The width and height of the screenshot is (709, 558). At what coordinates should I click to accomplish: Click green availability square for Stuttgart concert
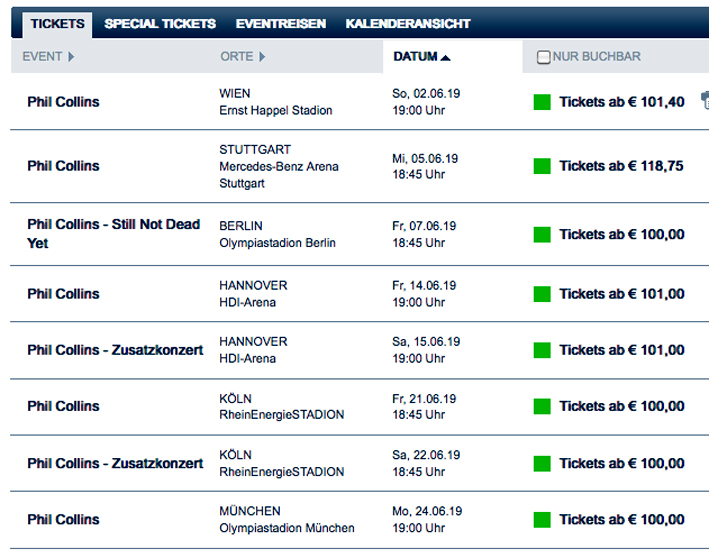click(542, 166)
